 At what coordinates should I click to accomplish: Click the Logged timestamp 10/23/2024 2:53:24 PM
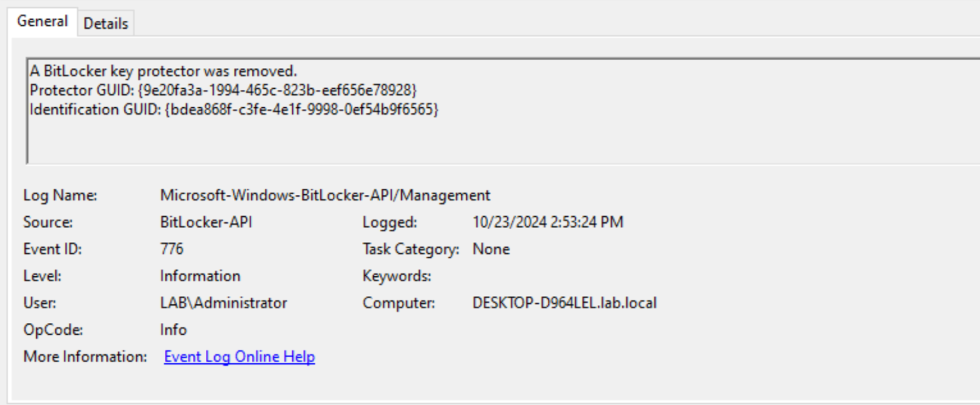click(548, 222)
